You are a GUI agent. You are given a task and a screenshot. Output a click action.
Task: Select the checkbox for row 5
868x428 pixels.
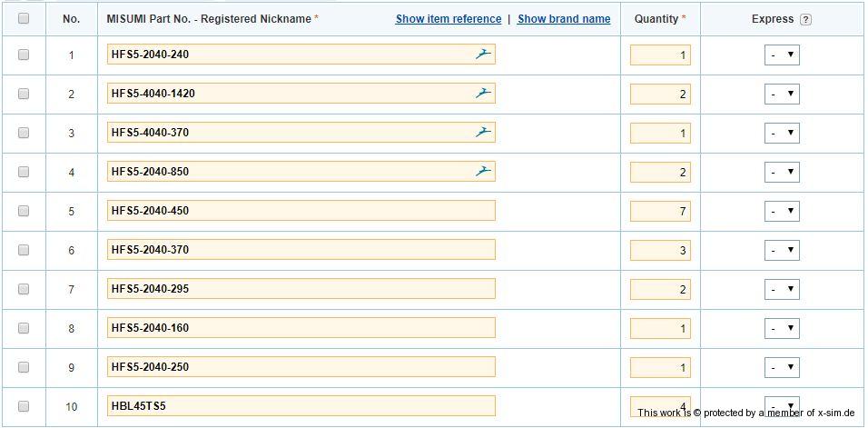click(24, 211)
